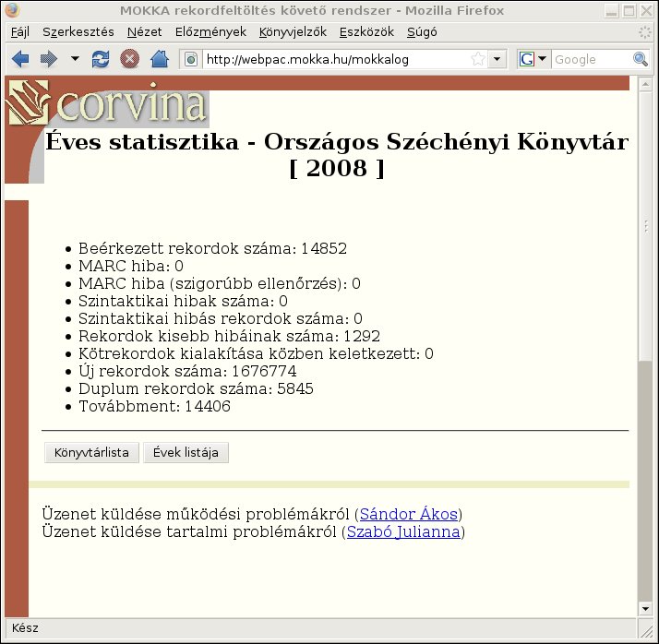Go to the home page icon
The image size is (659, 644).
coord(160,59)
